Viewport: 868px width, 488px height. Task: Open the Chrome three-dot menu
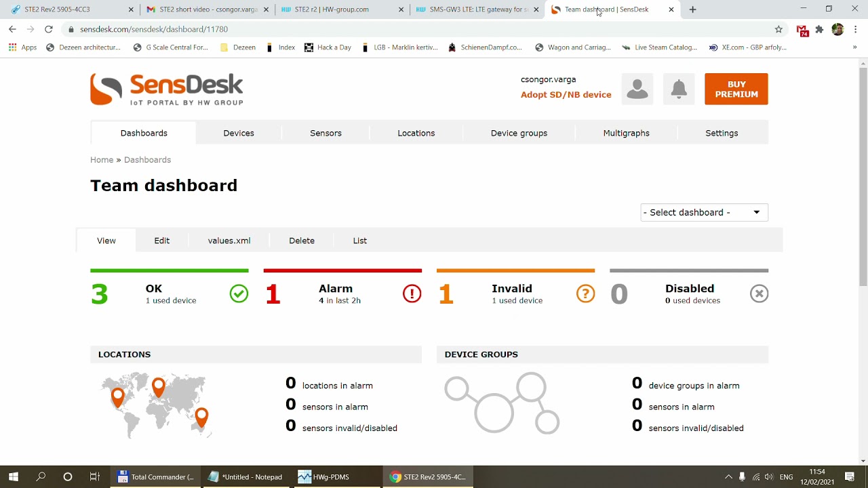(856, 29)
